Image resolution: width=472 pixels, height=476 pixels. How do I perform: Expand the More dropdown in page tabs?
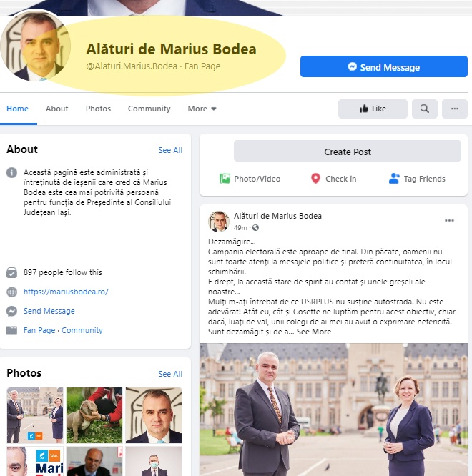(202, 109)
